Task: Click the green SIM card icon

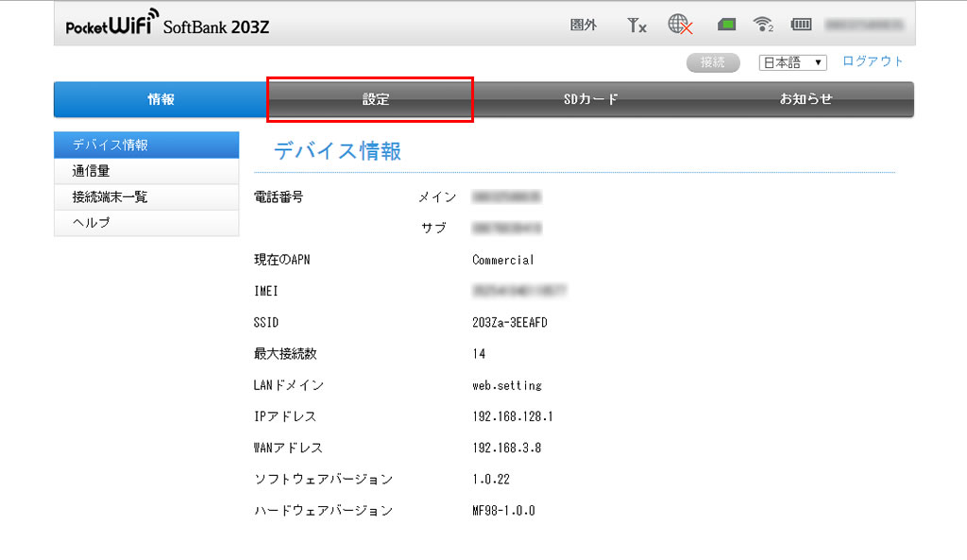Action: pyautogui.click(x=725, y=25)
